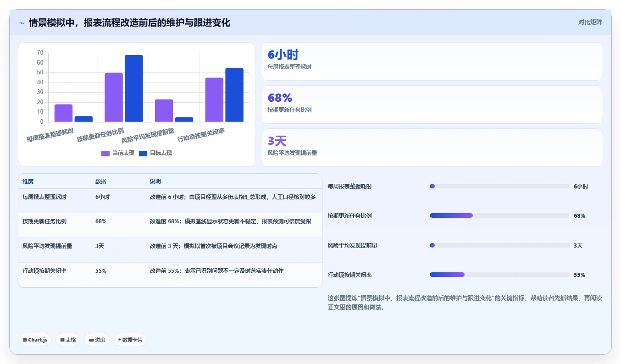Click the summary paragraph starting 这张图提炼
The height and width of the screenshot is (364, 621).
465,303
